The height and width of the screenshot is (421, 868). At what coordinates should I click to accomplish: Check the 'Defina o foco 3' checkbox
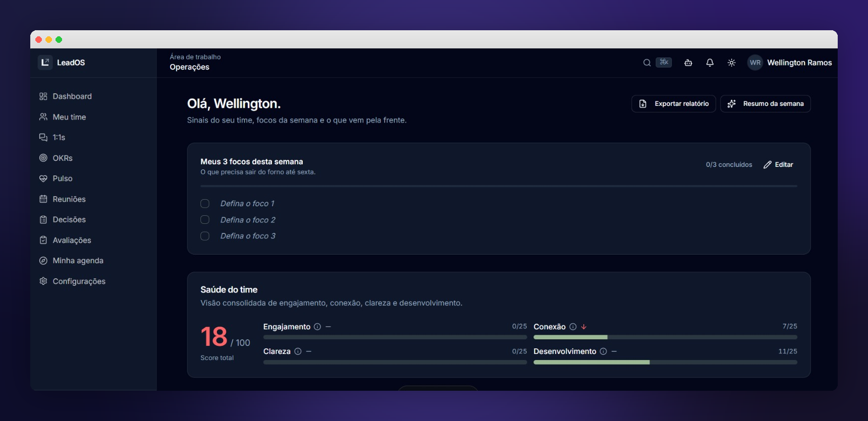pyautogui.click(x=205, y=236)
